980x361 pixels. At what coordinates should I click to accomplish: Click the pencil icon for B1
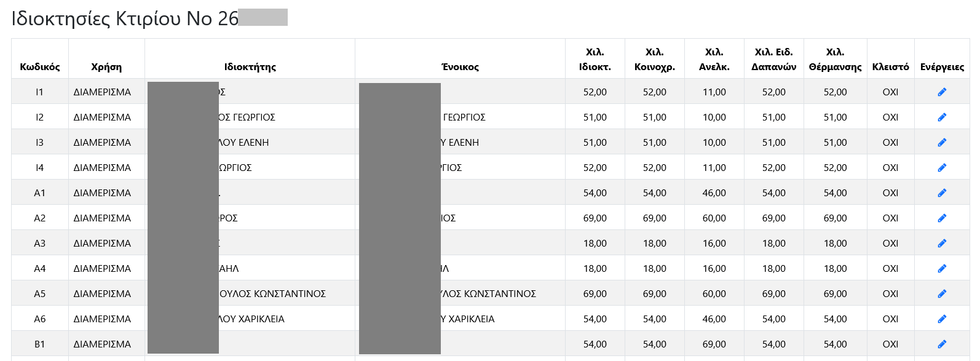(x=941, y=344)
